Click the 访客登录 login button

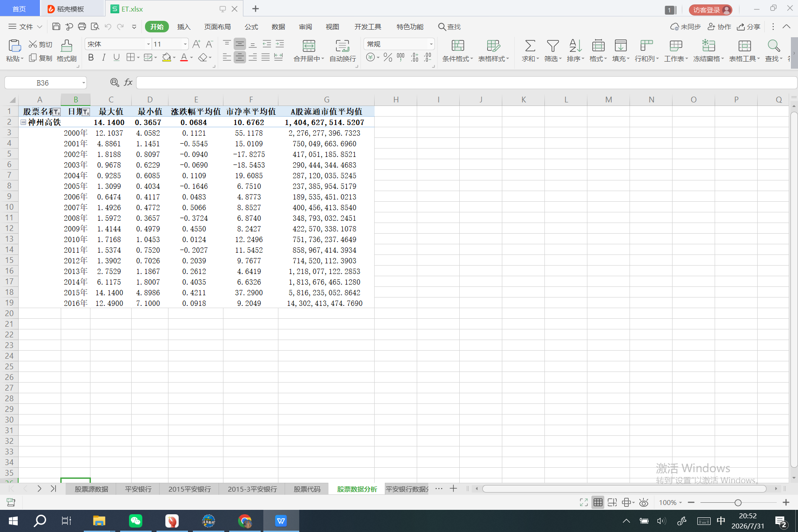click(x=710, y=10)
